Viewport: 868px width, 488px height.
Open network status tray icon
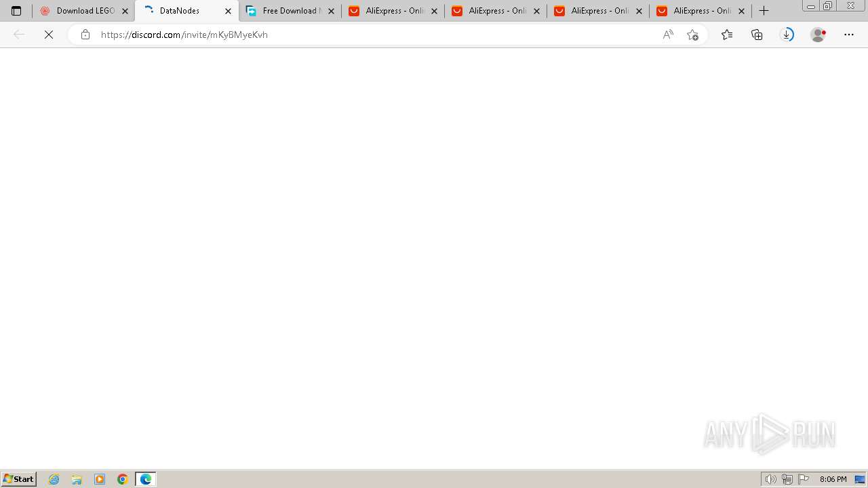pyautogui.click(x=787, y=479)
